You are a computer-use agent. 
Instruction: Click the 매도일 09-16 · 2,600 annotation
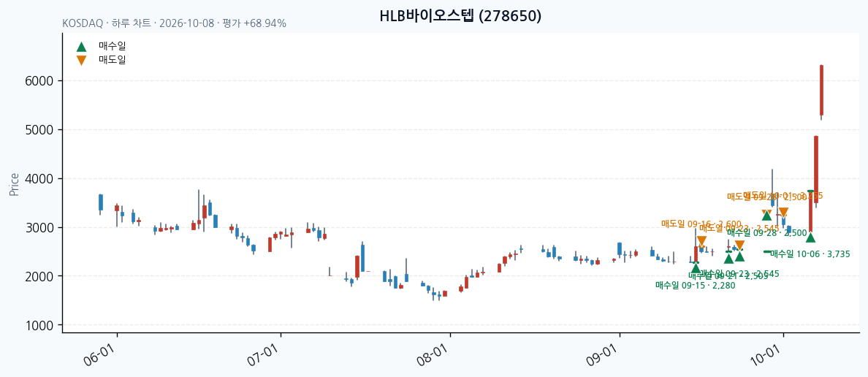point(701,224)
